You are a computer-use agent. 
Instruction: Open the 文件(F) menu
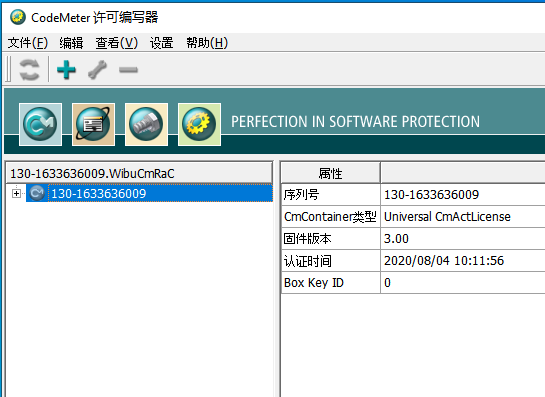(28, 43)
